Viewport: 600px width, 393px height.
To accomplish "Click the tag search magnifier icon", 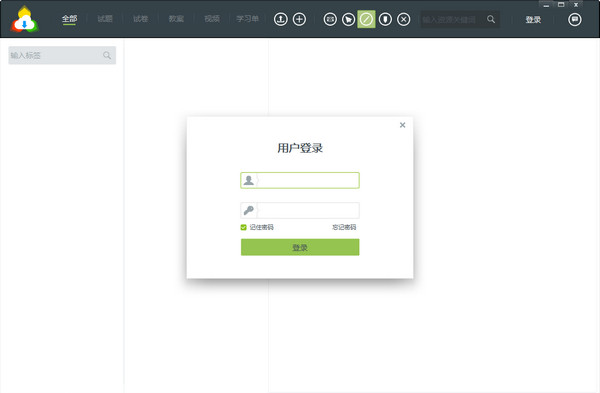I will (107, 55).
